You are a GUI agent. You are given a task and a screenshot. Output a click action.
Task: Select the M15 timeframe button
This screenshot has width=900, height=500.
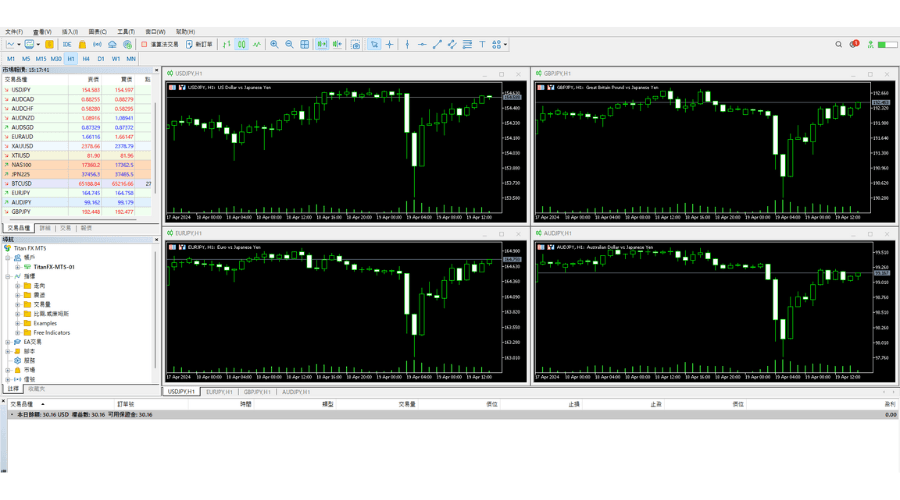41,59
